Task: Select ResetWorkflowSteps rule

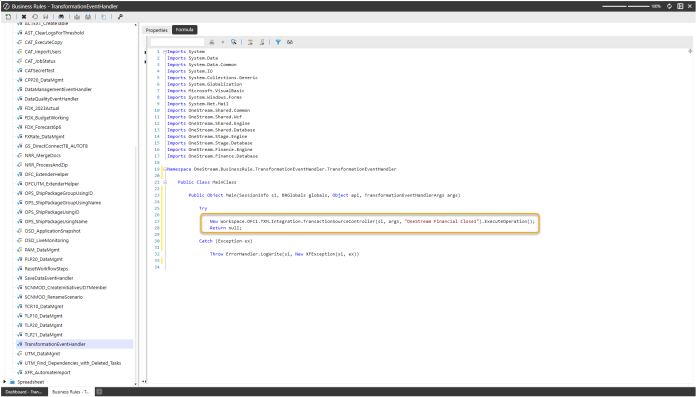Action: click(x=46, y=269)
